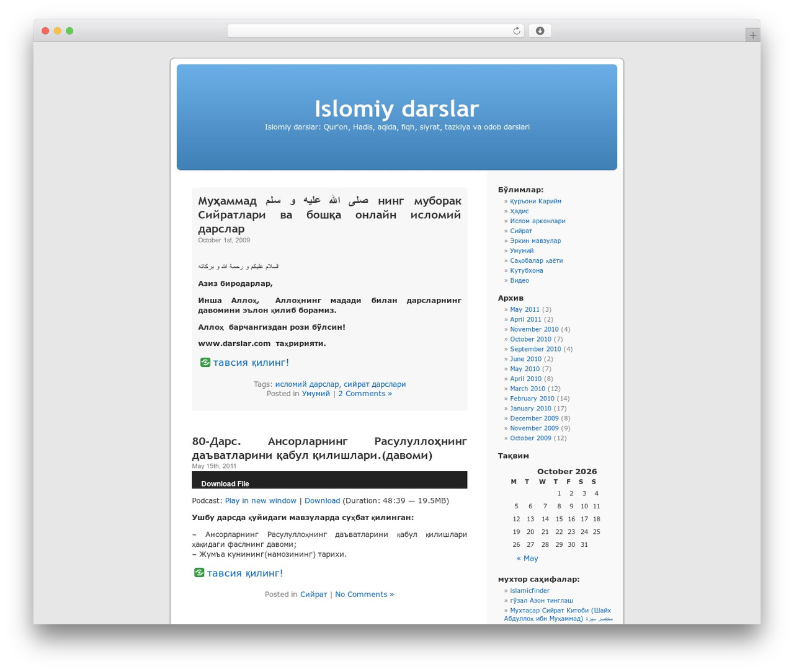Add a new browser tab
This screenshot has height=672, width=794.
pyautogui.click(x=752, y=35)
